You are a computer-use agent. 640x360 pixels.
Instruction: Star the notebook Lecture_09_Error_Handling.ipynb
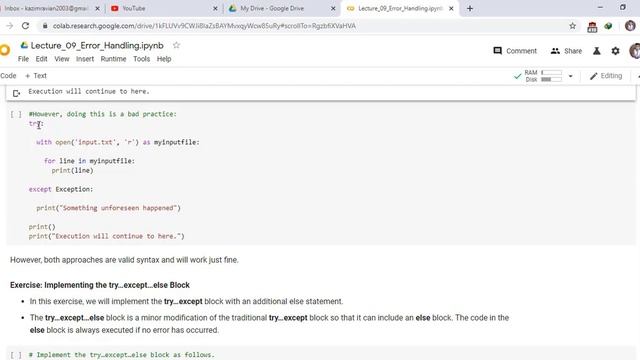(176, 45)
